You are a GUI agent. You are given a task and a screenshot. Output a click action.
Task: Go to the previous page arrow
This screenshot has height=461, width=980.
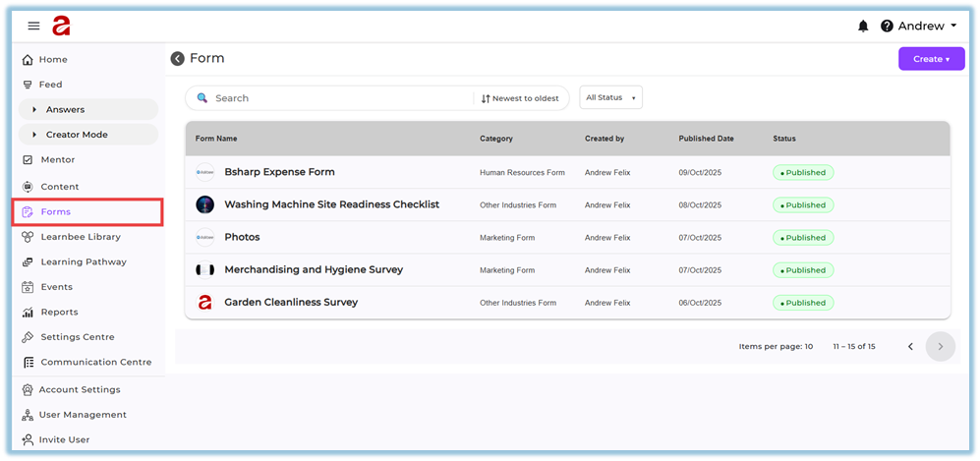point(910,346)
